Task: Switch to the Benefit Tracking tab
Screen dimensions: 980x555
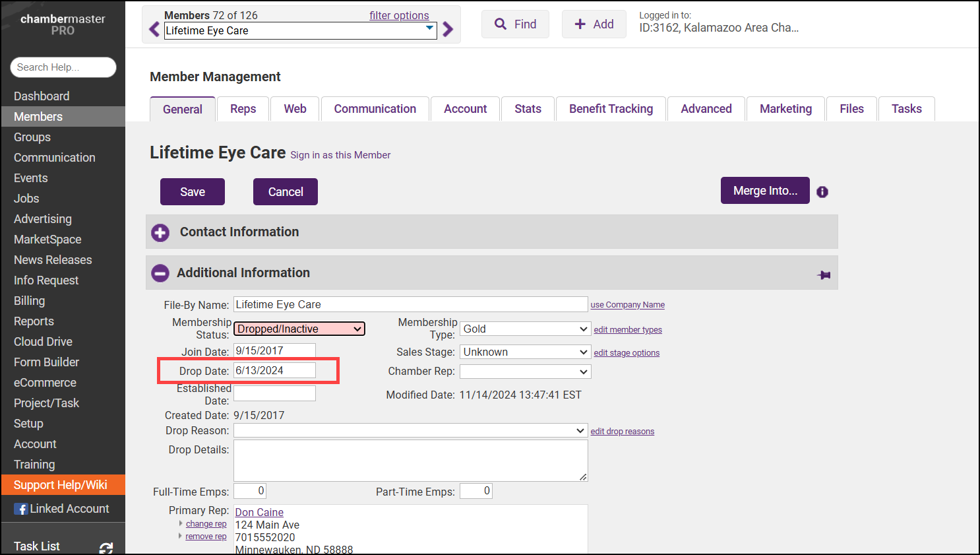Action: pyautogui.click(x=611, y=109)
